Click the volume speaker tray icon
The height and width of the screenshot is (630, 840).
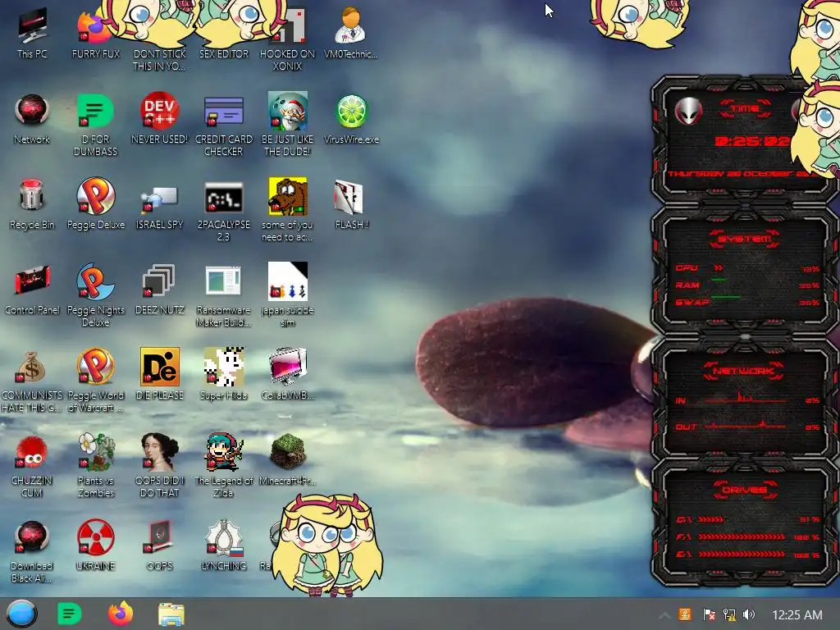pos(749,614)
